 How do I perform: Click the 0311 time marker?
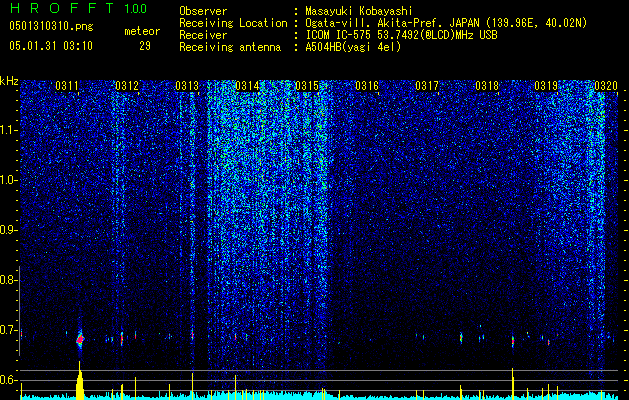[67, 85]
